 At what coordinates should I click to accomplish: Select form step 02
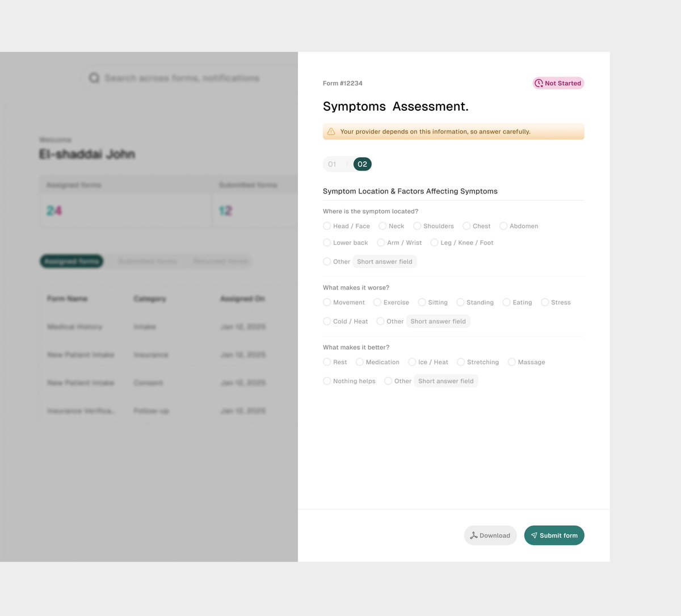pyautogui.click(x=363, y=164)
